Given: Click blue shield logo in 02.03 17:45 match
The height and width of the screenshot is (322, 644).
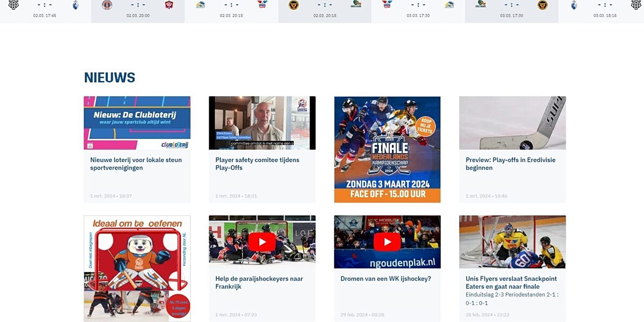Looking at the screenshot, I should coord(76,5).
